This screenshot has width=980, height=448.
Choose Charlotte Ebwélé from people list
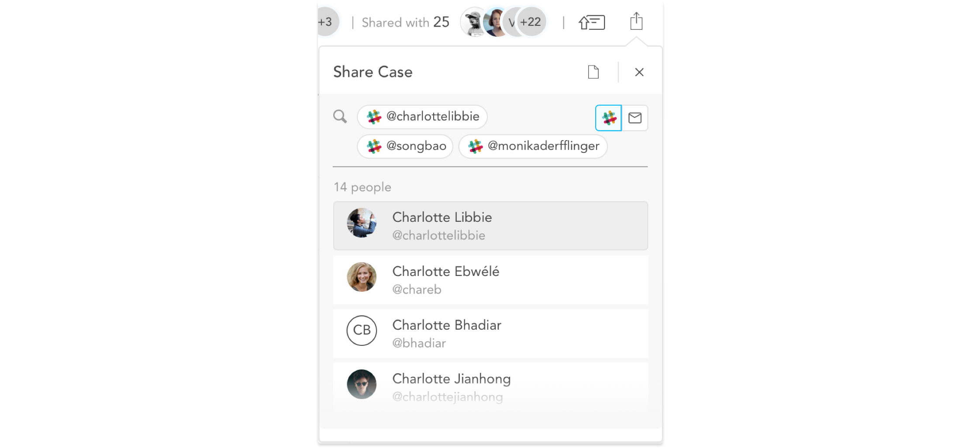pyautogui.click(x=490, y=280)
